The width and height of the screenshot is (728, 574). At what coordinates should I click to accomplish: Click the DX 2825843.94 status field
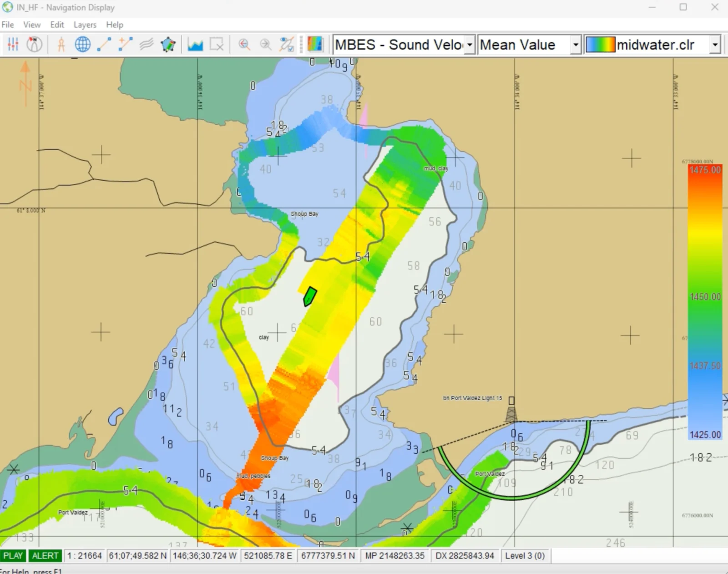465,556
